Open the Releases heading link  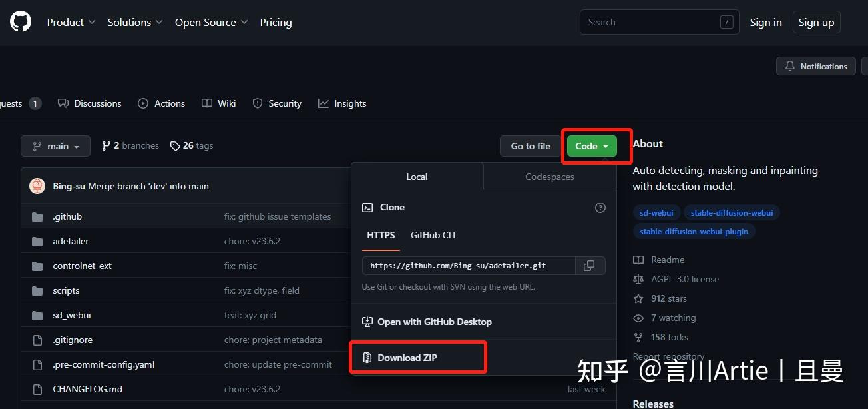[x=653, y=404]
